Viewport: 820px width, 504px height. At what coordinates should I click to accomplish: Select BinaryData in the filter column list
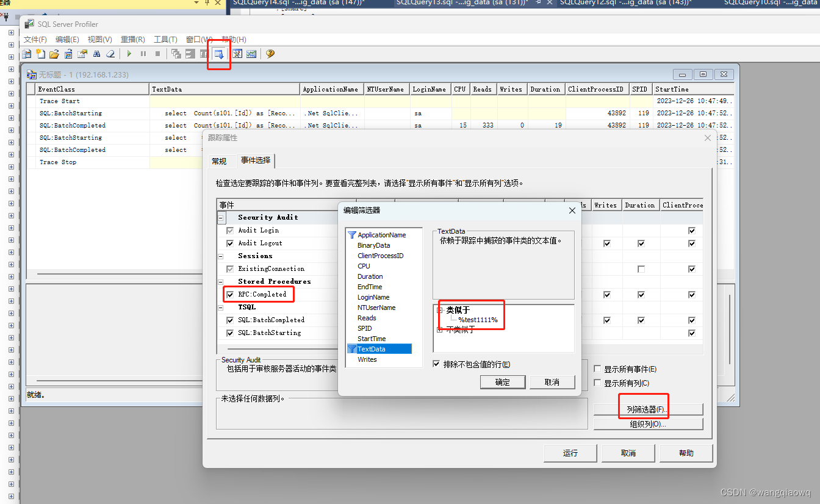373,245
